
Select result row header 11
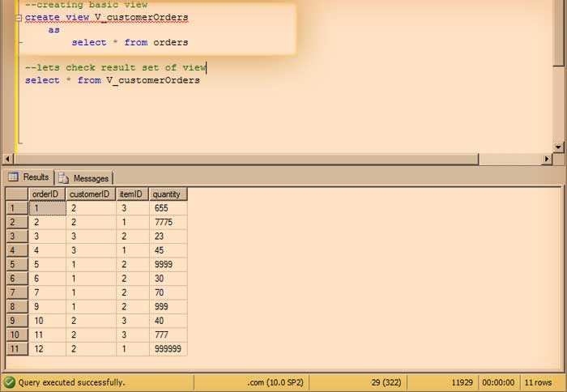tap(17, 349)
